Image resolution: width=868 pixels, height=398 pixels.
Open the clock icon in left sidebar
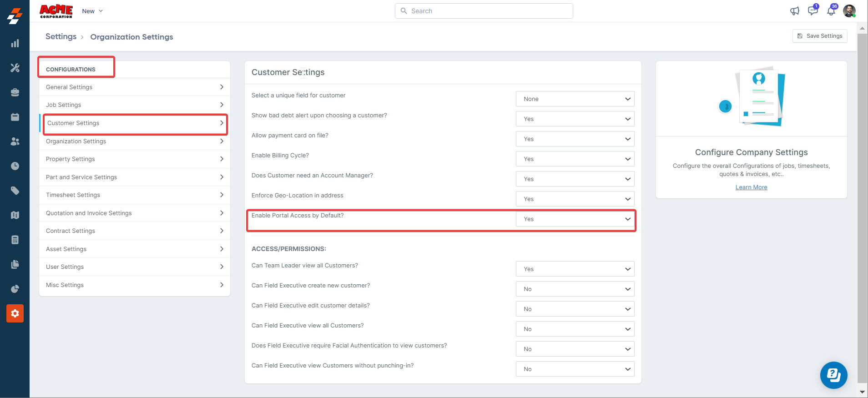tap(15, 166)
